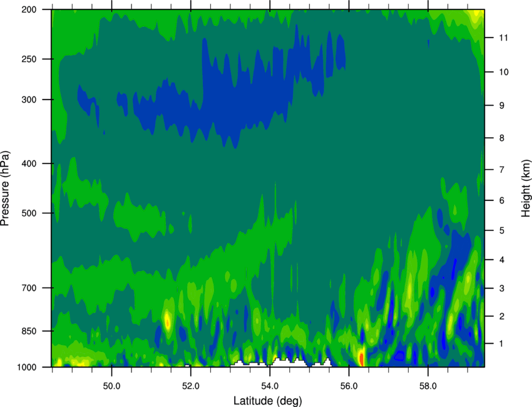Select the 200 pressure tick label
The image size is (532, 407).
[x=29, y=10]
